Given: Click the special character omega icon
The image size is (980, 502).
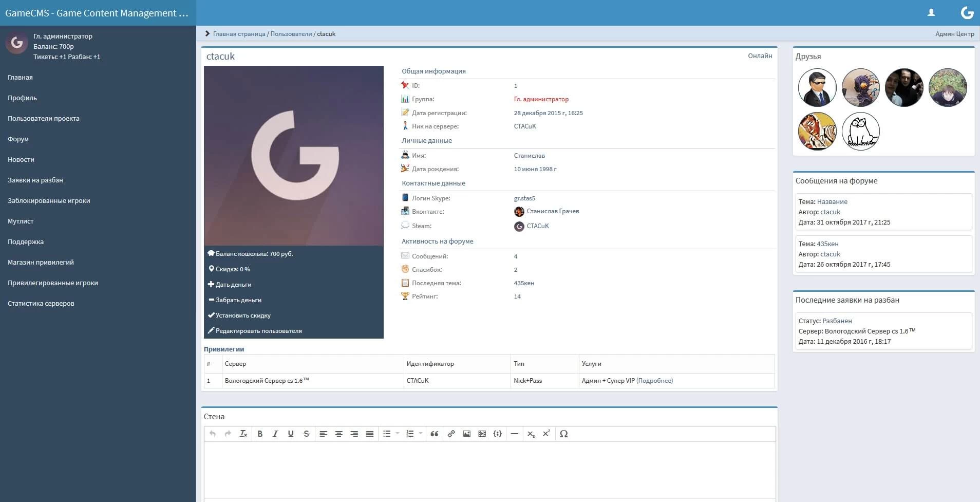Looking at the screenshot, I should (563, 434).
